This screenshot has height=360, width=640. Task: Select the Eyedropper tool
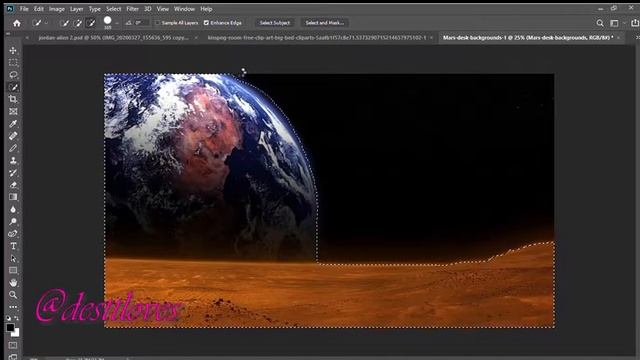13,124
